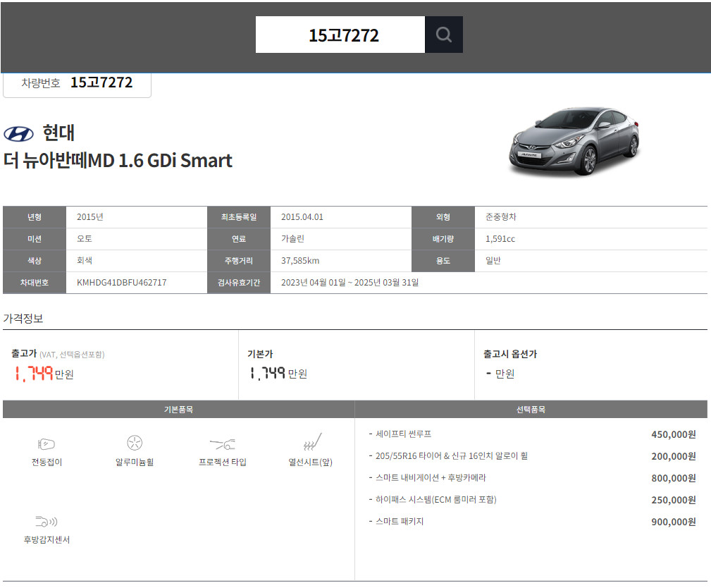Click the 프로젝션 타입 headlamp icon
The image size is (711, 588).
click(223, 443)
